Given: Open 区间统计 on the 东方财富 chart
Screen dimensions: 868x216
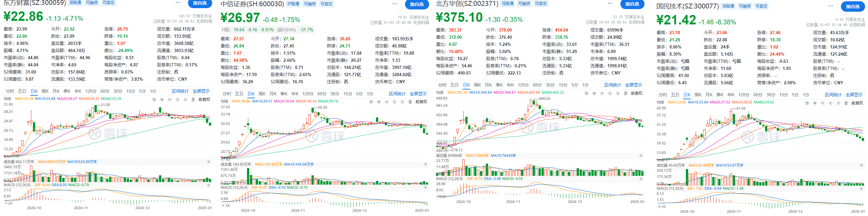Looking at the screenshot, I should (180, 91).
